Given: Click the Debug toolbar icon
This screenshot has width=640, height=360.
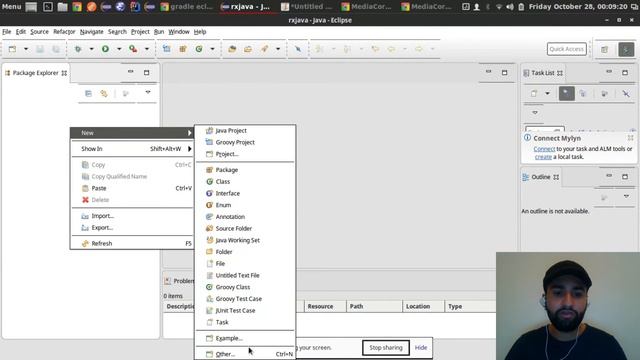Looking at the screenshot, I should click(x=78, y=49).
